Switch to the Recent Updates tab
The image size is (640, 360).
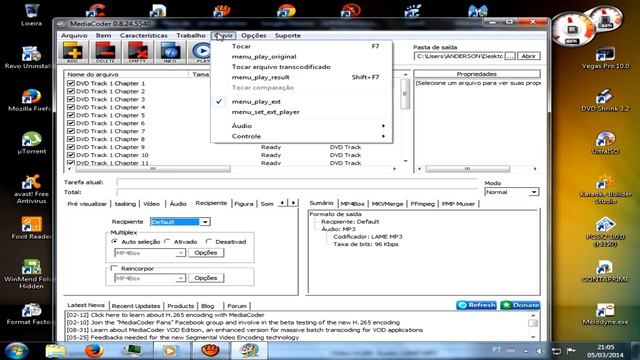click(136, 306)
